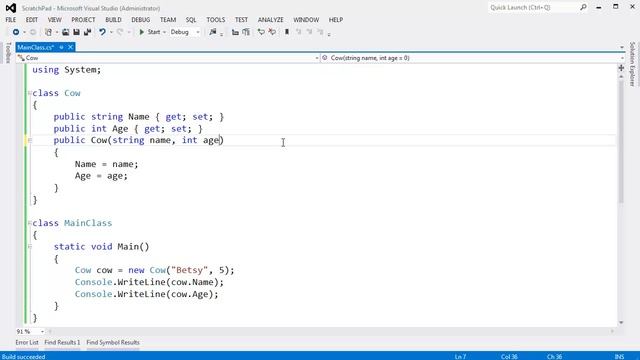Collapse the static void Main method region
Screen dimensions: 640x360
29,247
